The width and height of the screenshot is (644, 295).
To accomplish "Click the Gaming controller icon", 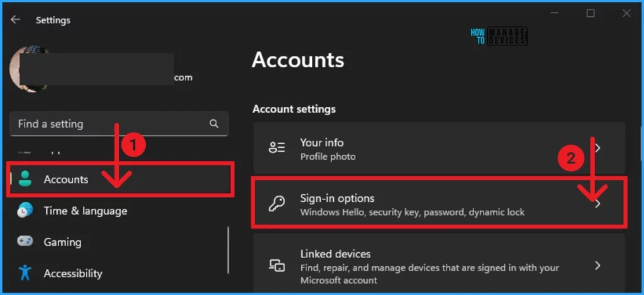I will coord(25,241).
